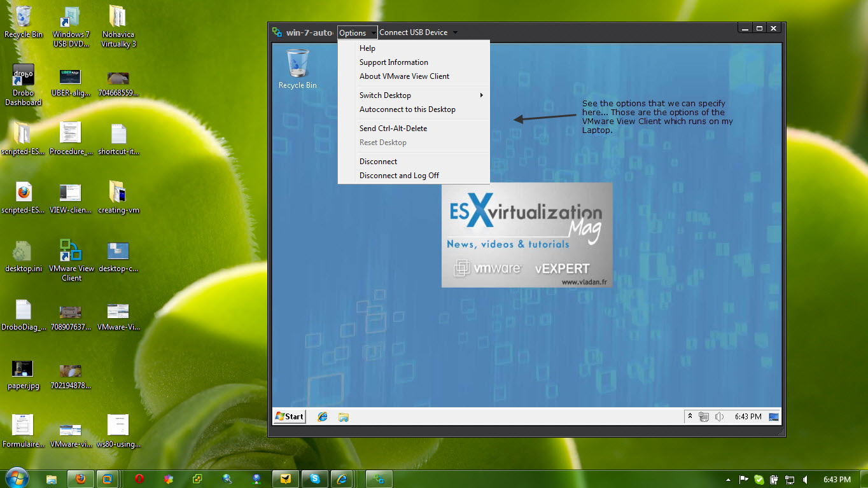Select the creating-vm folder icon

(x=118, y=198)
